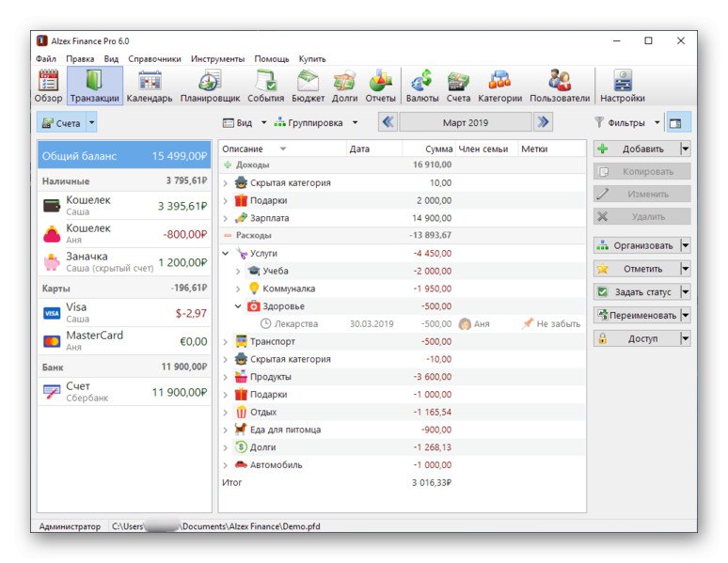Open the Категории categories icon

point(500,86)
